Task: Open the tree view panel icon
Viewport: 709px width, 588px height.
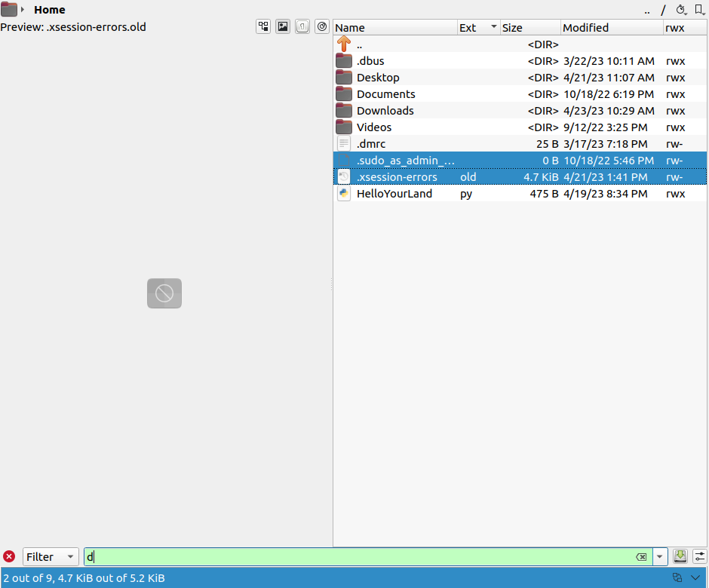Action: pyautogui.click(x=263, y=26)
